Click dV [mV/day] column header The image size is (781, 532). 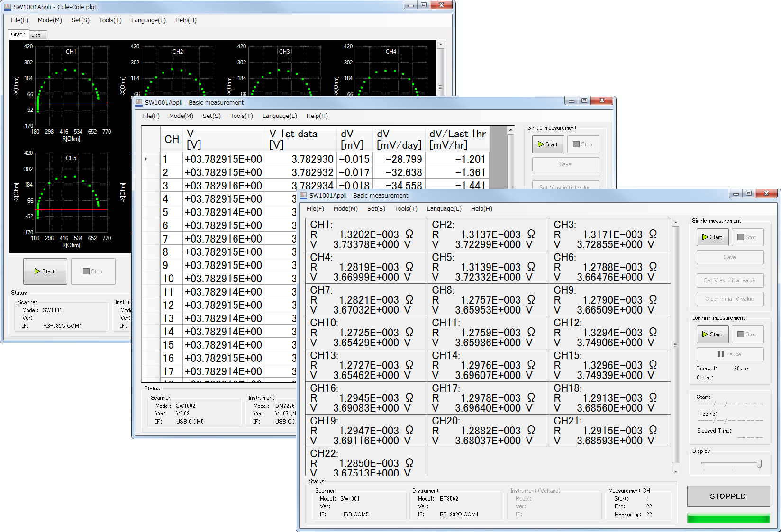(x=399, y=139)
